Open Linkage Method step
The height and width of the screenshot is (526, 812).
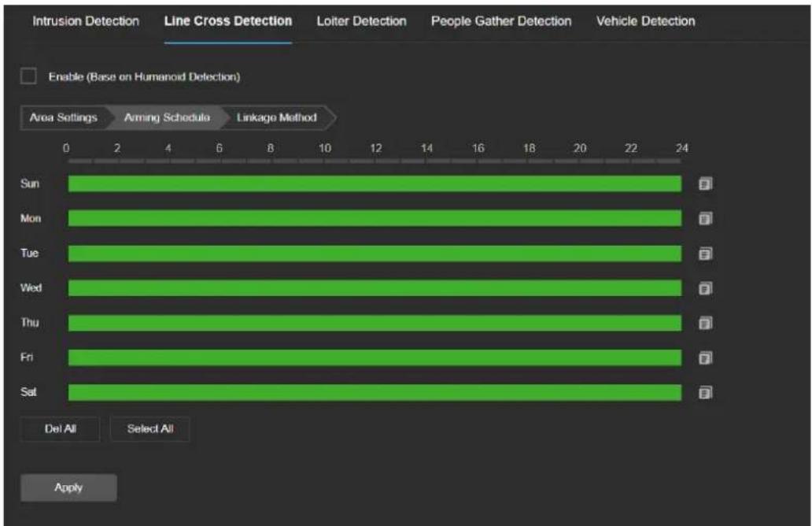(x=276, y=117)
